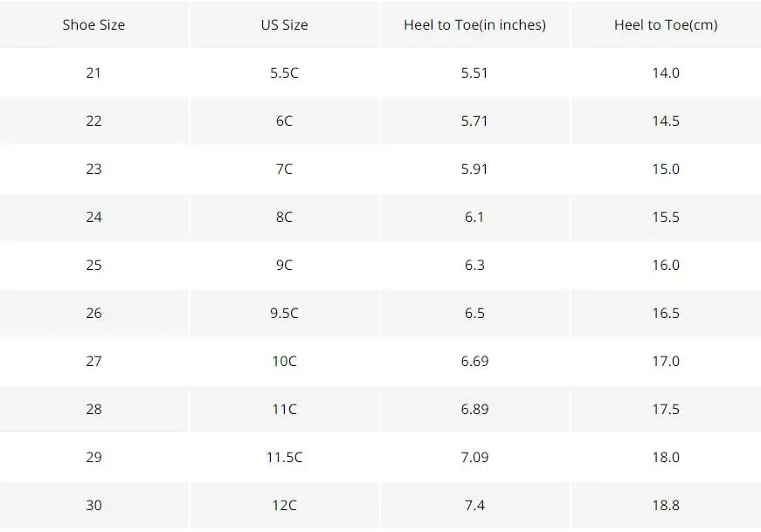Click the 5.71 inches value
The image size is (761, 532).
coord(474,121)
